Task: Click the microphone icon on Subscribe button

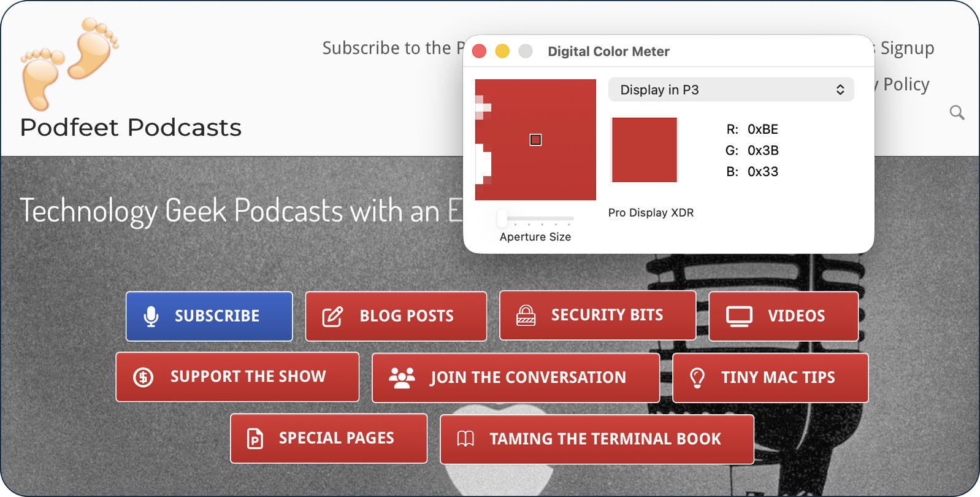Action: pyautogui.click(x=151, y=316)
